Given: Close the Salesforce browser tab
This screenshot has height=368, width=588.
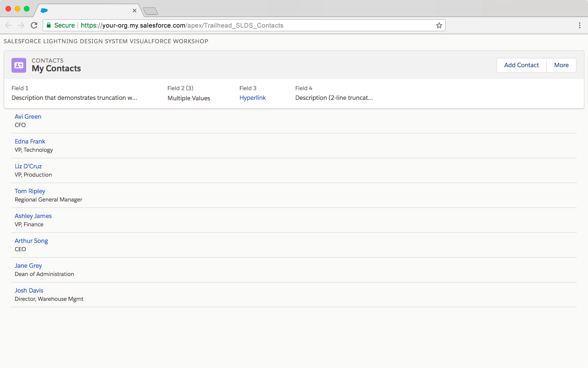Looking at the screenshot, I should (135, 10).
